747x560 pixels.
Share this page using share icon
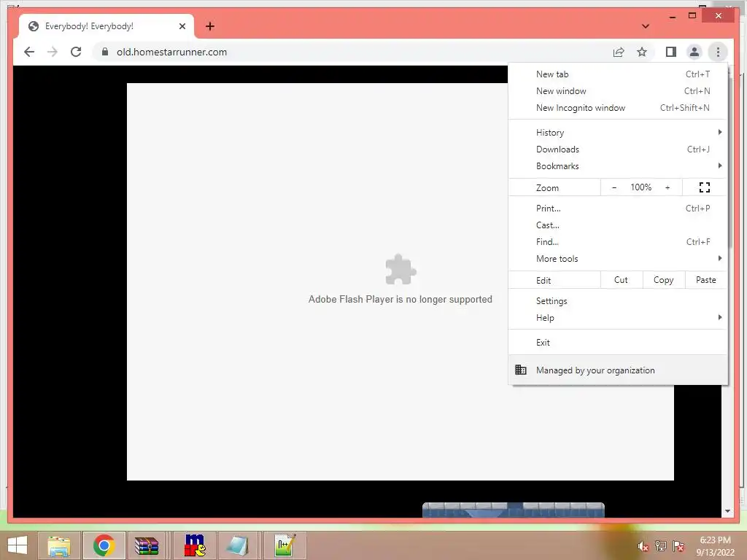click(x=619, y=52)
